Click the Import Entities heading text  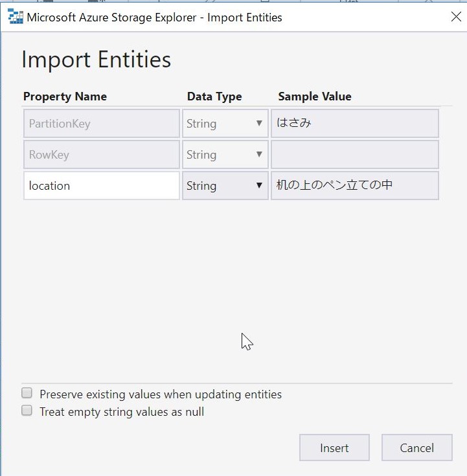click(97, 60)
